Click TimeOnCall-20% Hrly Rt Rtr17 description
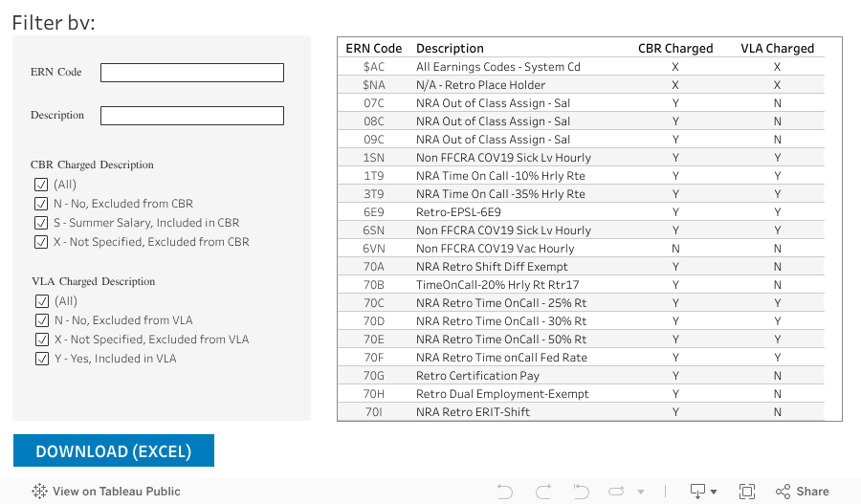Screen dimensions: 861x504 click(497, 284)
